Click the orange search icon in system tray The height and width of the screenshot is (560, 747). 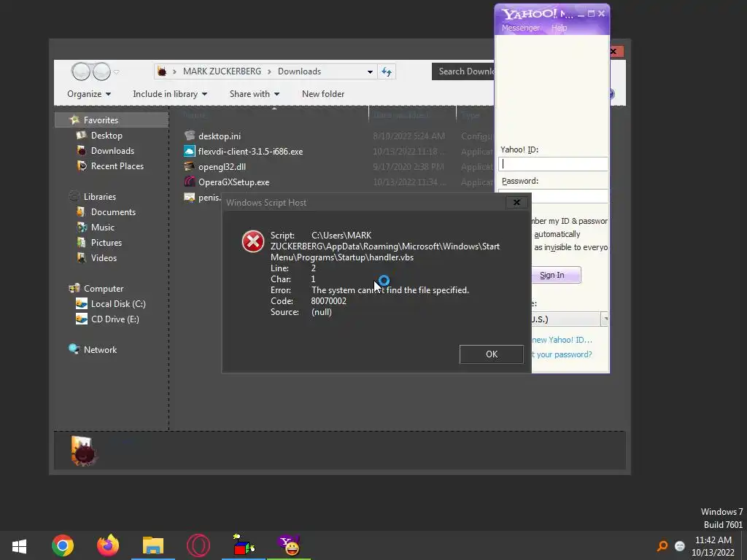click(662, 545)
